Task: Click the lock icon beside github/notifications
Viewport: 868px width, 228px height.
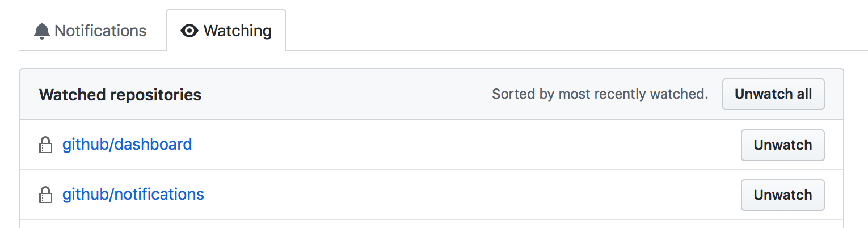Action: coord(45,196)
